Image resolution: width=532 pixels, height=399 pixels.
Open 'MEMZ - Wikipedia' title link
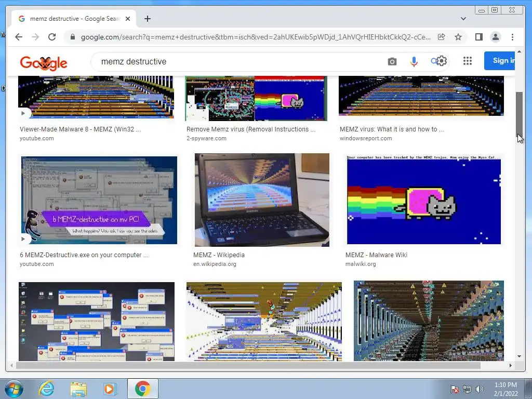pyautogui.click(x=219, y=255)
